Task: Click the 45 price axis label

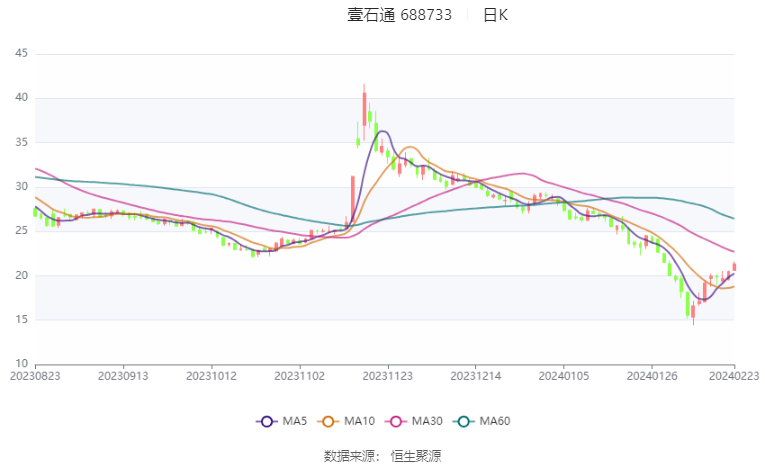Action: click(x=21, y=53)
